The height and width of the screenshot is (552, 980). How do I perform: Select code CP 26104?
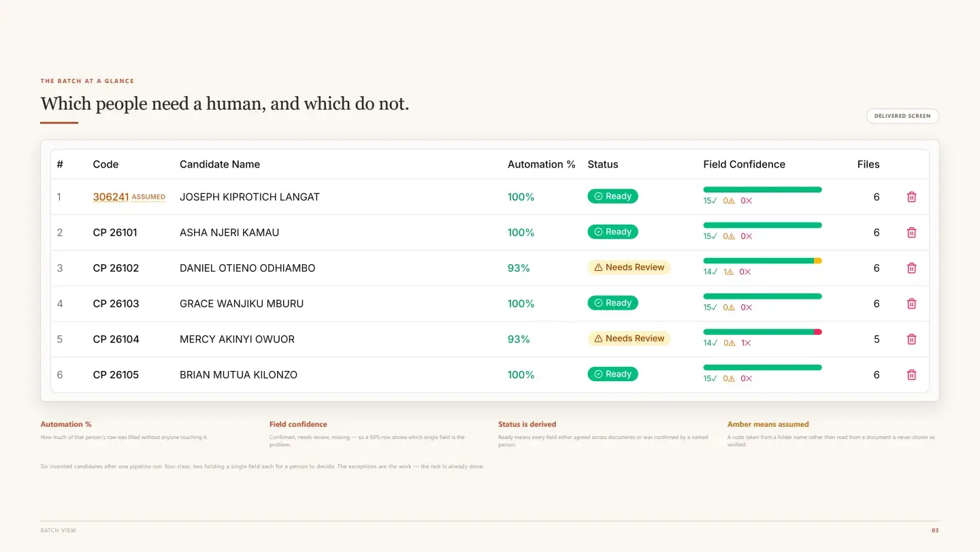[x=116, y=339]
